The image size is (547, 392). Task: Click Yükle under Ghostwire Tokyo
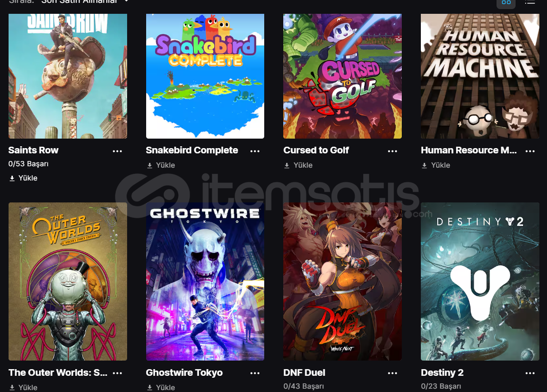tap(161, 387)
